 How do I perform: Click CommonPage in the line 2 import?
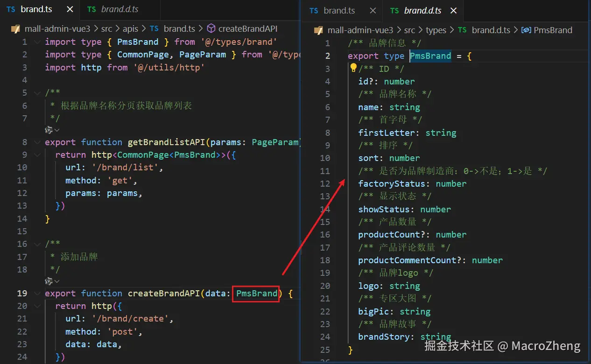pos(143,55)
